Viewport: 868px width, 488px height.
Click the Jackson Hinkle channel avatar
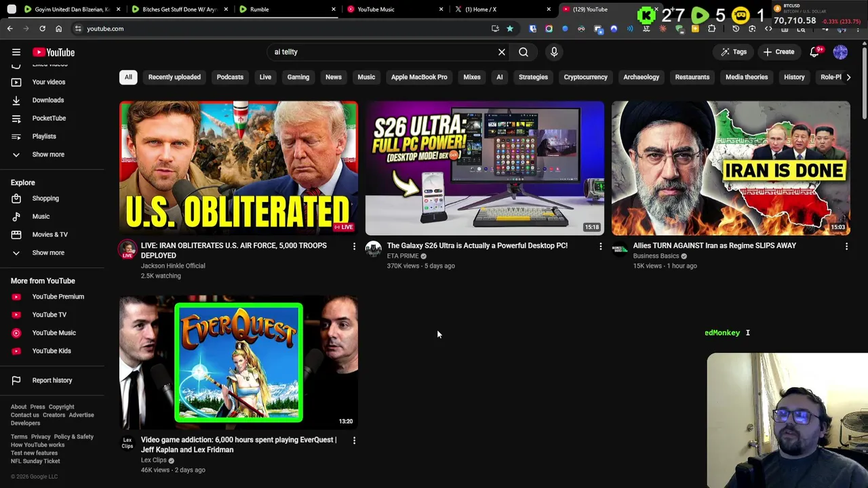[127, 249]
